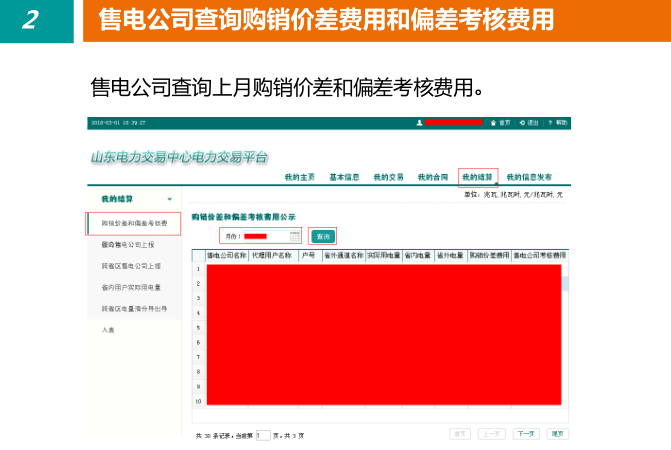Select the 我的合同 tab
Image resolution: width=671 pixels, height=450 pixels.
[x=433, y=177]
